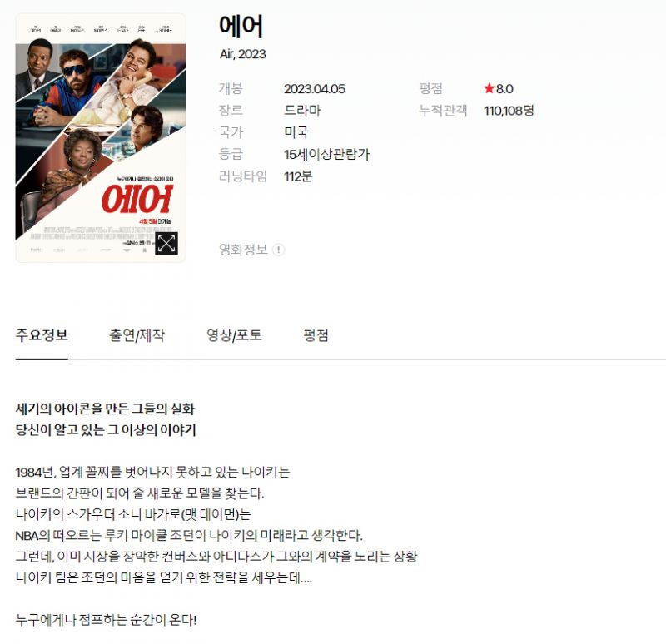This screenshot has width=666, height=644.
Task: Click the movie title 에어 heading
Action: pyautogui.click(x=241, y=27)
